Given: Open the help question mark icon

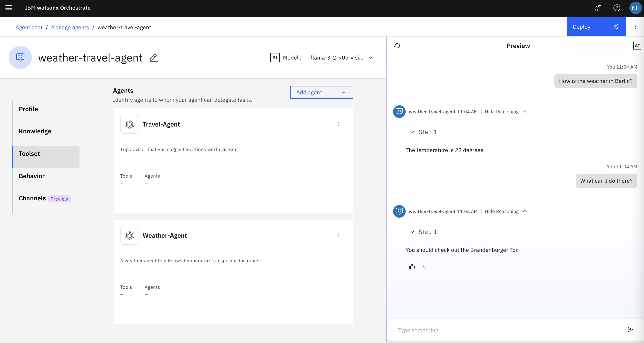Looking at the screenshot, I should (617, 8).
